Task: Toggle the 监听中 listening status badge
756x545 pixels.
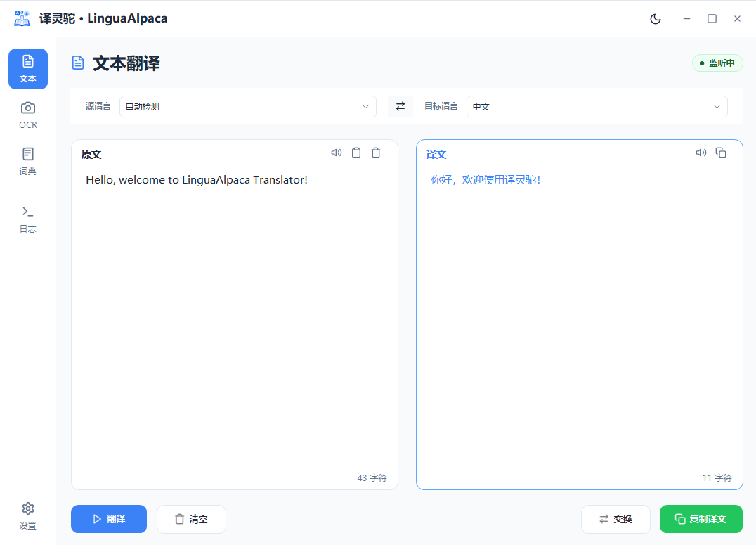Action: click(717, 63)
